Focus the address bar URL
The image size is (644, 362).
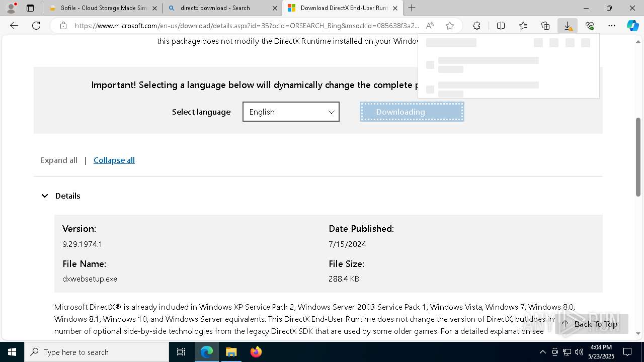(x=247, y=26)
